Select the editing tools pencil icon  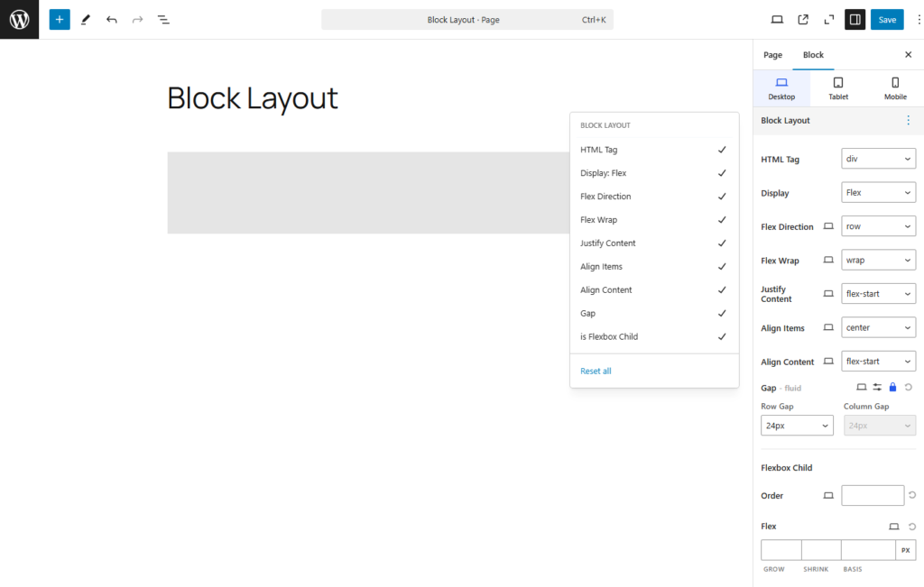(x=86, y=19)
